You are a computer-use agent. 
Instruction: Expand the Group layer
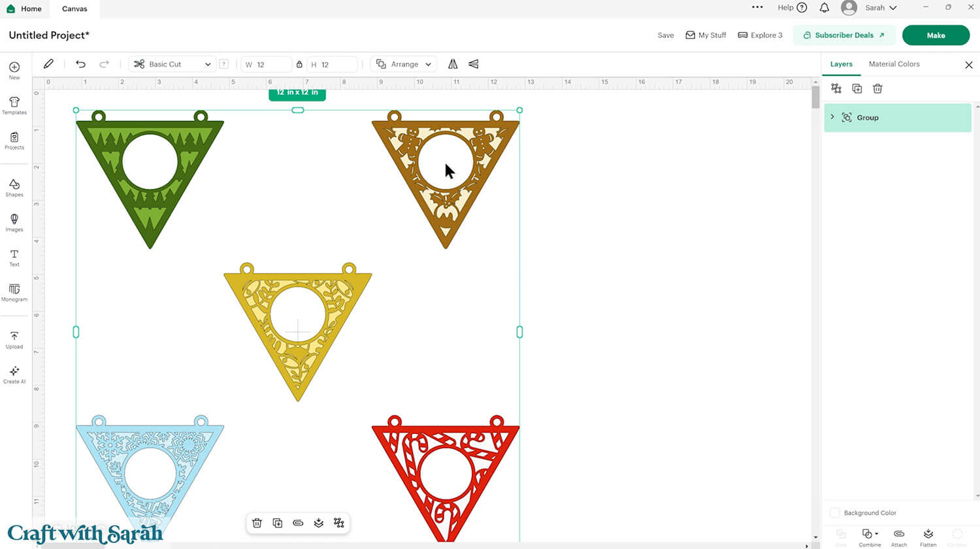(x=832, y=117)
